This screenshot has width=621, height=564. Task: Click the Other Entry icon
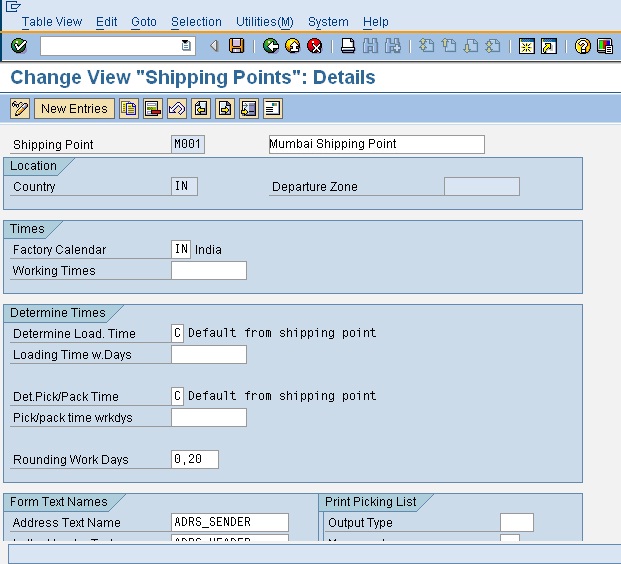point(249,109)
